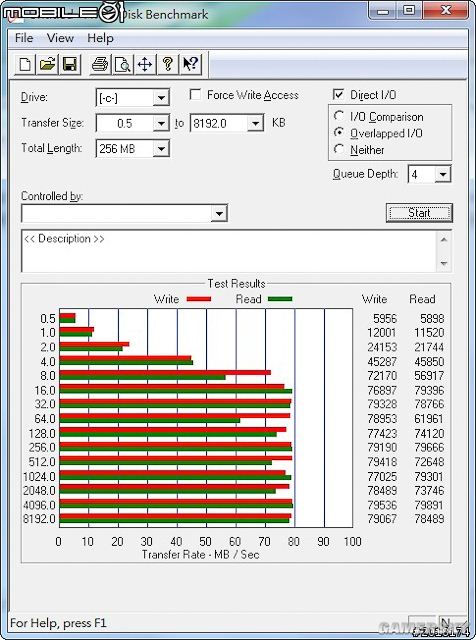Open the File menu
Image resolution: width=476 pixels, height=640 pixels.
[24, 38]
